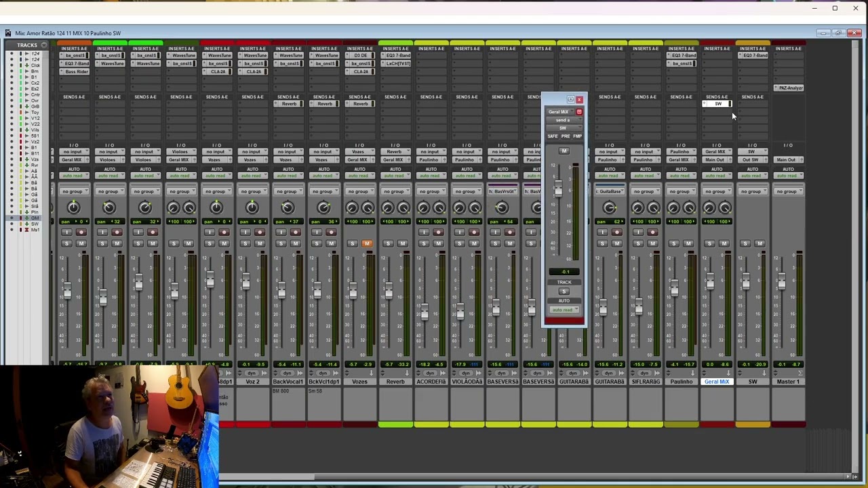Open auto read dropdown in send window
This screenshot has height=488, width=868.
[x=564, y=310]
